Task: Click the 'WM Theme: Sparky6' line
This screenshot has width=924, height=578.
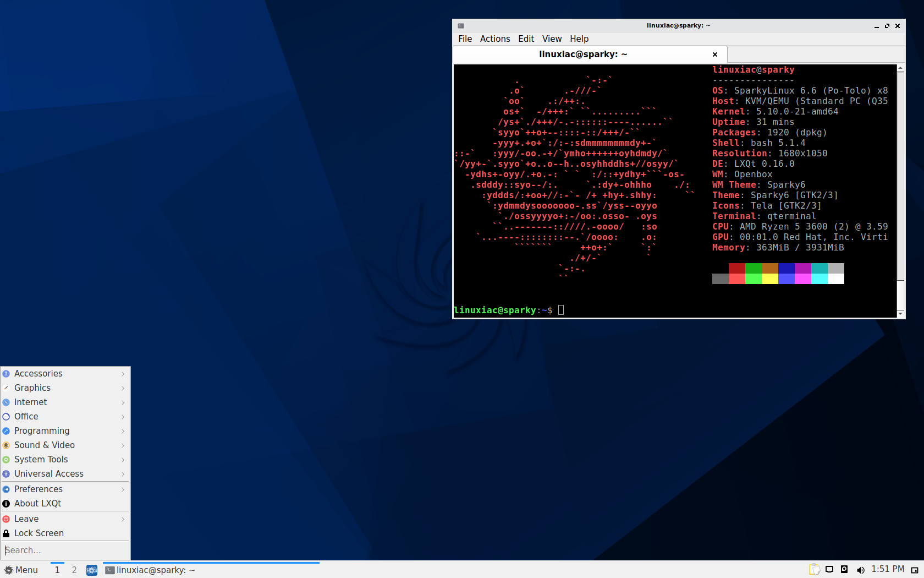Action: point(759,185)
